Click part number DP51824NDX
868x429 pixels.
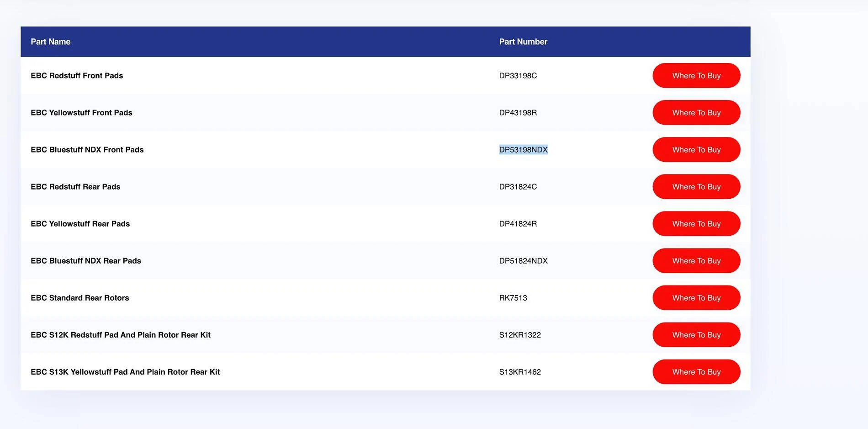click(524, 260)
